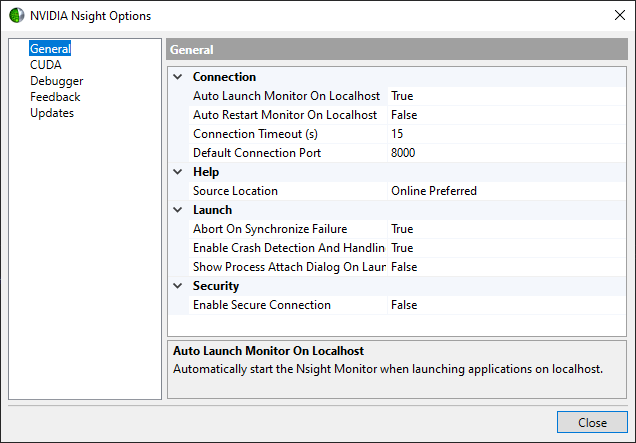Screen dimensions: 636x443
Task: Open the Feedback options page
Action: click(55, 97)
